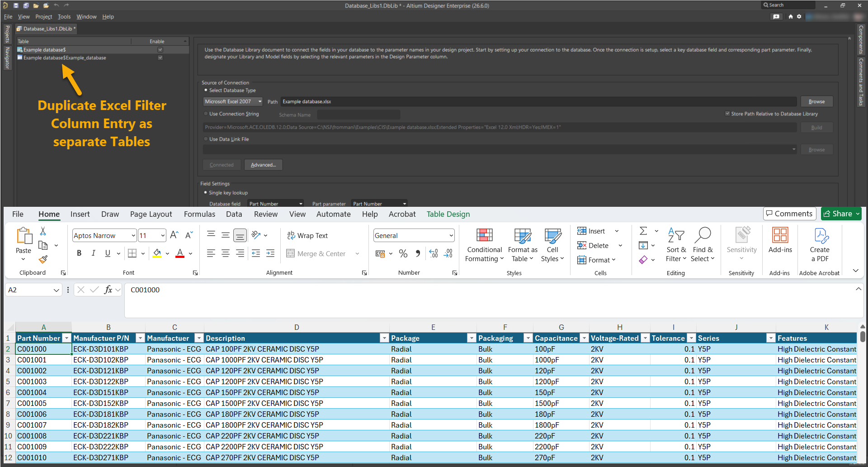
Task: Click the Center horizontal align icon
Action: tap(226, 253)
